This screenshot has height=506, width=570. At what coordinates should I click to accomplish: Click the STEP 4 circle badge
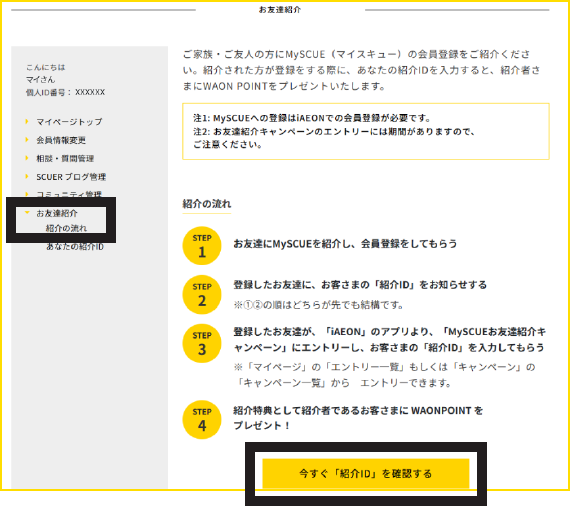(x=202, y=420)
